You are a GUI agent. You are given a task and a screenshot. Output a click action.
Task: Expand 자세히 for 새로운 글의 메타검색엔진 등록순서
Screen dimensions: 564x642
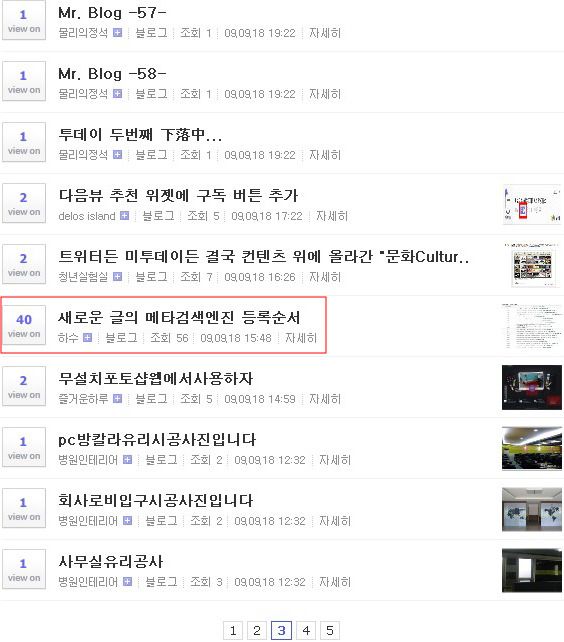pos(301,338)
